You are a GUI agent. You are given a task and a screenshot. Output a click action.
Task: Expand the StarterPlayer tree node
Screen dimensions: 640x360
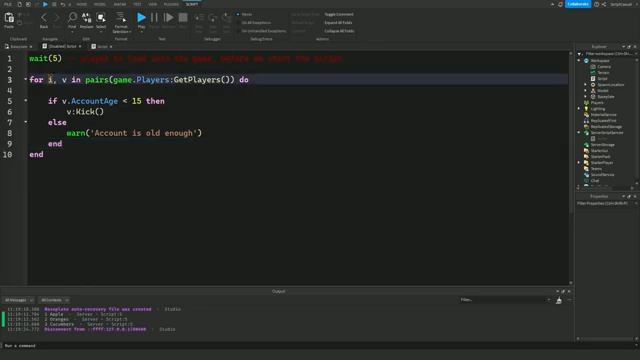579,162
